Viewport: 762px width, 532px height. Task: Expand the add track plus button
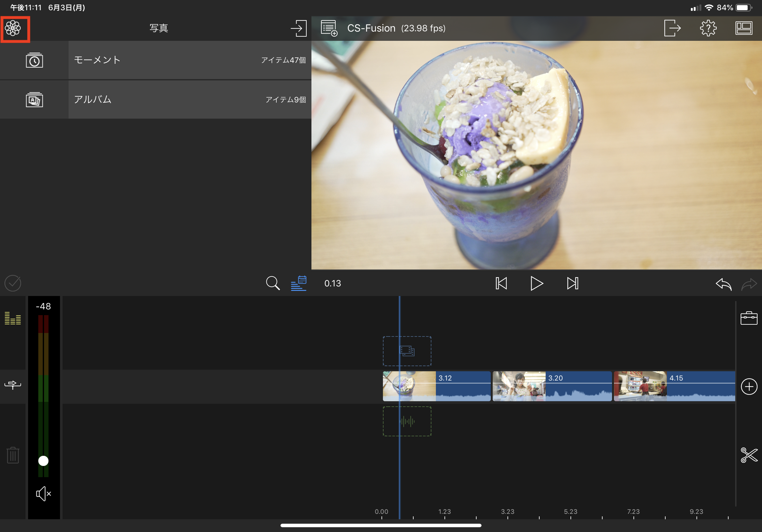click(x=748, y=387)
